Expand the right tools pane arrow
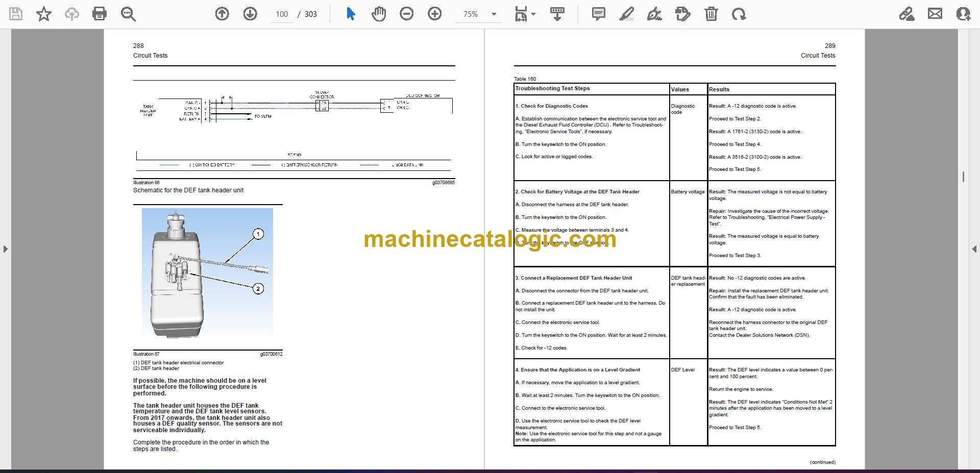The image size is (980, 473). pyautogui.click(x=974, y=249)
